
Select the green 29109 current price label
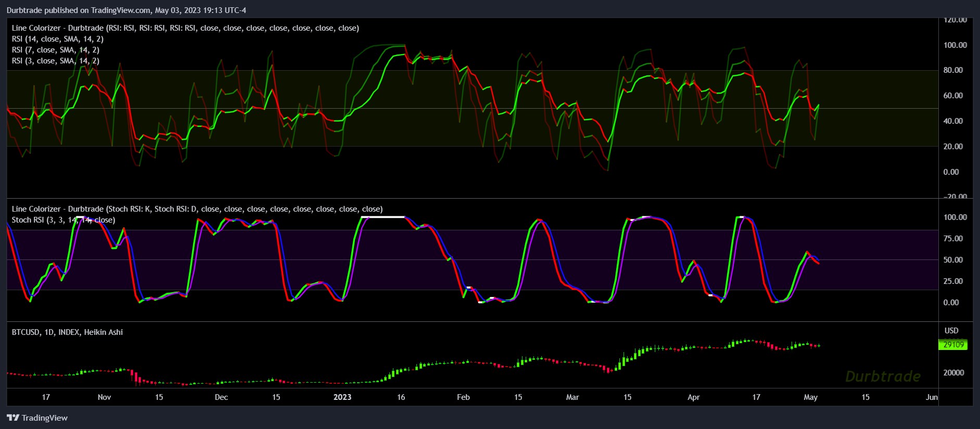coord(953,344)
